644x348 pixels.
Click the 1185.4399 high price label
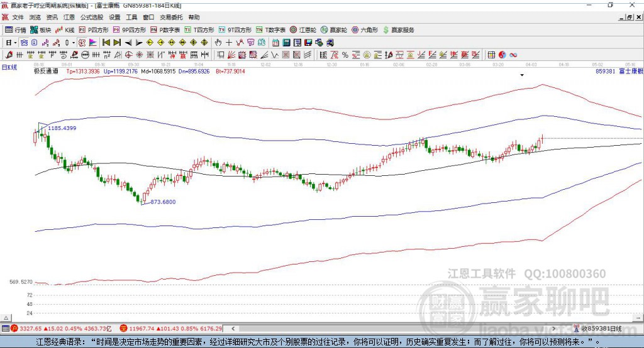coord(62,128)
